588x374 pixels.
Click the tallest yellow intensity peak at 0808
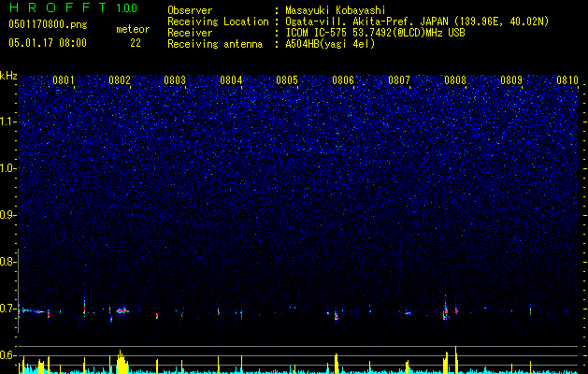456,360
